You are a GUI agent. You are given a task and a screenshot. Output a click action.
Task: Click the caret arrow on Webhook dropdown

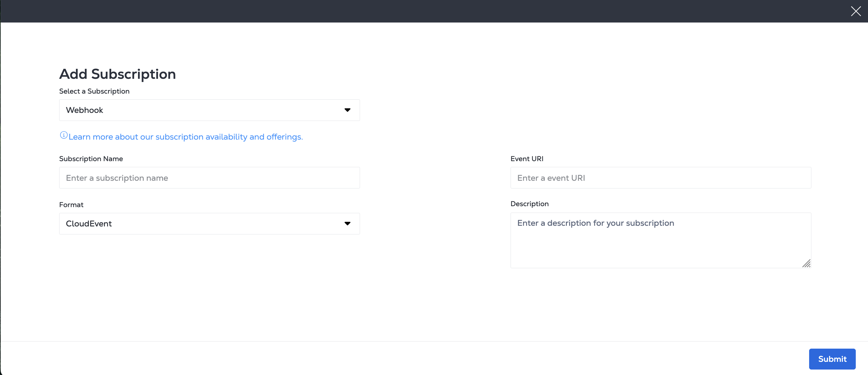tap(347, 110)
